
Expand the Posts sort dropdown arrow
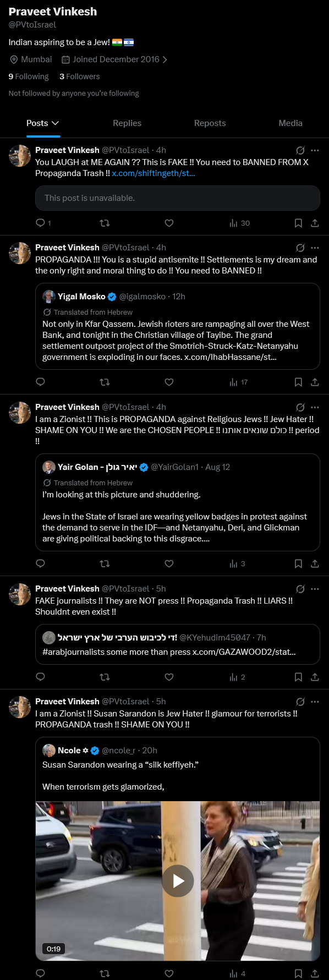(x=55, y=123)
